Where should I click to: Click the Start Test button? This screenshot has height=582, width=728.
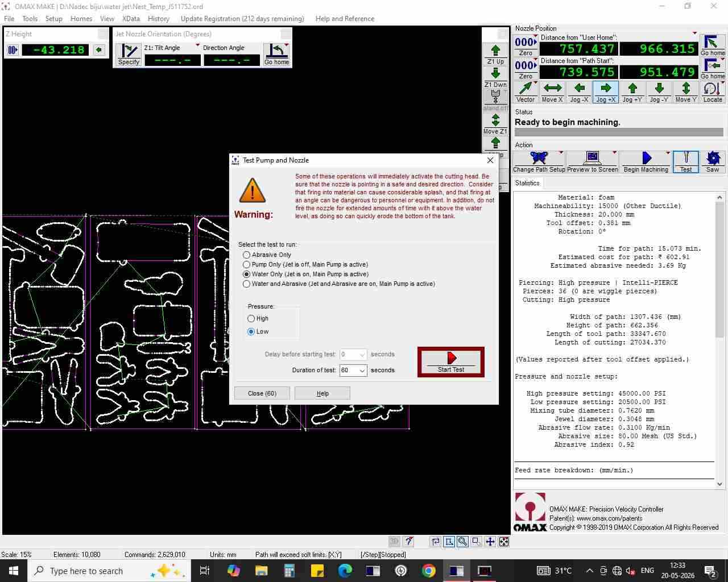tap(451, 362)
